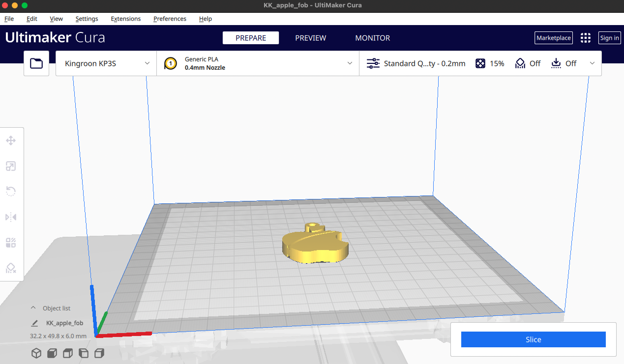Select the Mirror tool
624x364 pixels.
click(11, 217)
